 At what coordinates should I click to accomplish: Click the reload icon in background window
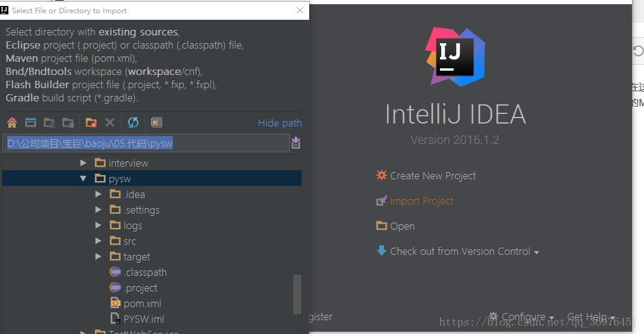click(638, 52)
